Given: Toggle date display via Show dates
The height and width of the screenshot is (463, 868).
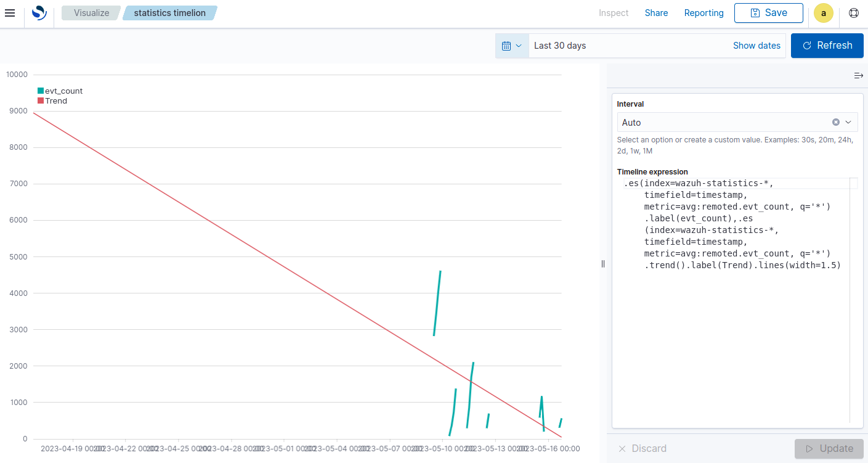Looking at the screenshot, I should [756, 45].
